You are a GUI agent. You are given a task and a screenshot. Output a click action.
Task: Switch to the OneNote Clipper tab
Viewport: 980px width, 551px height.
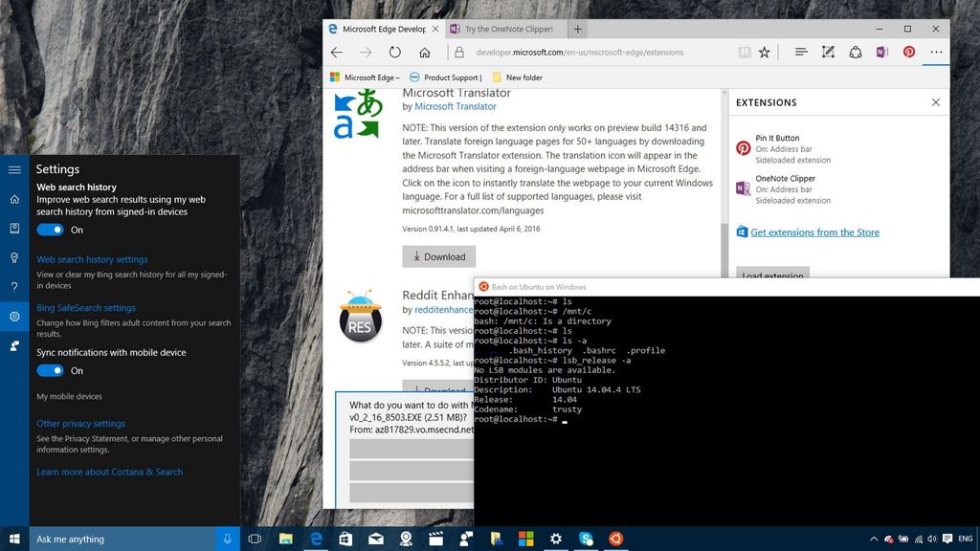pyautogui.click(x=507, y=29)
